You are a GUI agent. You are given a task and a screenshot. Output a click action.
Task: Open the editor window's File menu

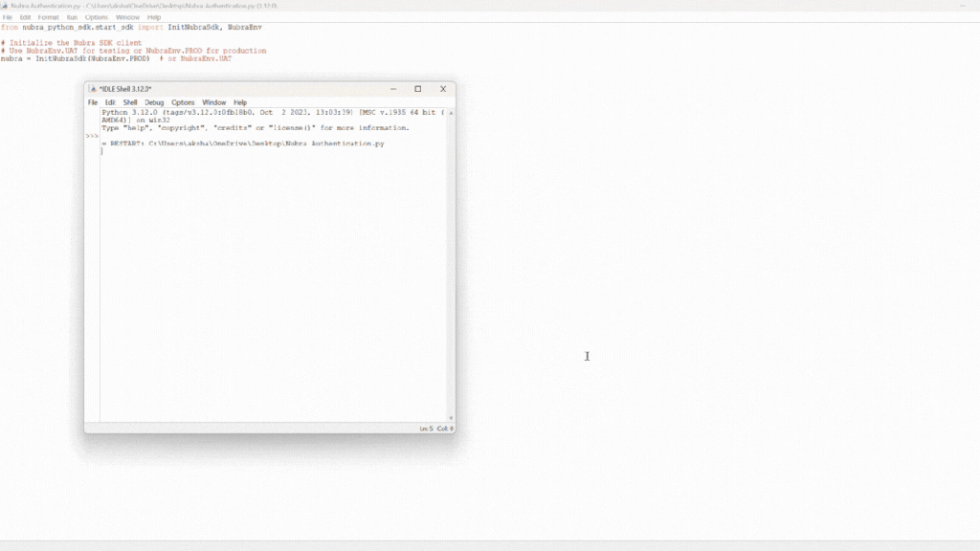(x=8, y=17)
